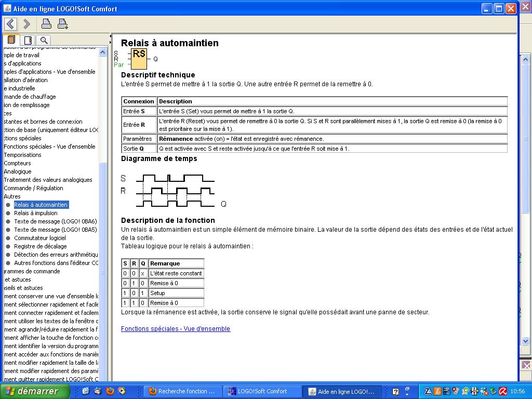This screenshot has width=532, height=399.
Task: Open the Registre de décalage topic
Action: [40, 246]
